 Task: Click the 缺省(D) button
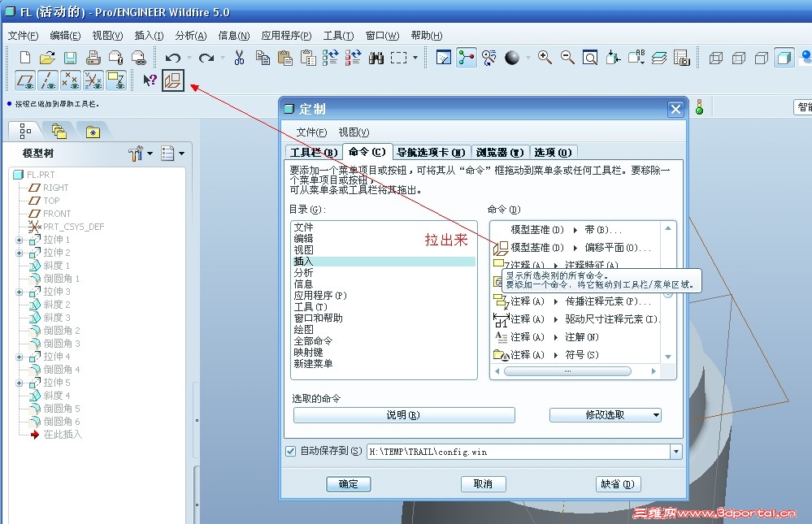click(x=618, y=483)
